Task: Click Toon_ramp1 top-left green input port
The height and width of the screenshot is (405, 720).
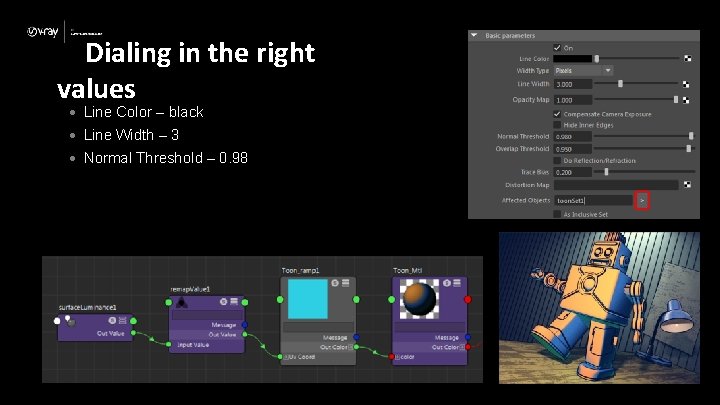Action: pyautogui.click(x=280, y=299)
